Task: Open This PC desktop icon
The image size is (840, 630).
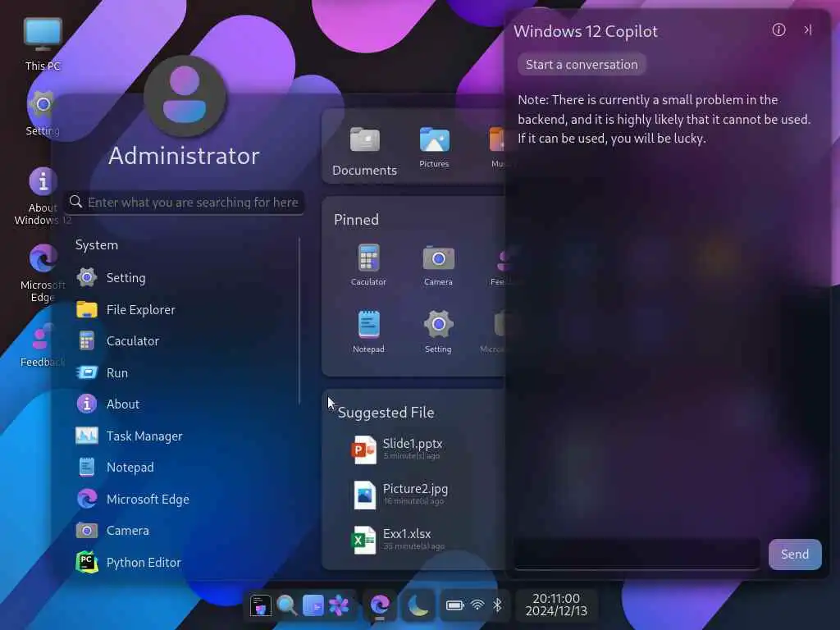Action: tap(43, 44)
